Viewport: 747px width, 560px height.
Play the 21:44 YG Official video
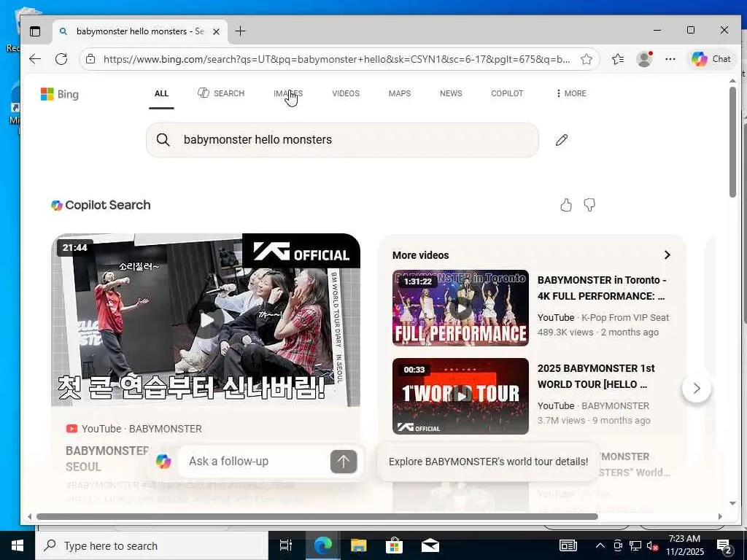tap(206, 320)
